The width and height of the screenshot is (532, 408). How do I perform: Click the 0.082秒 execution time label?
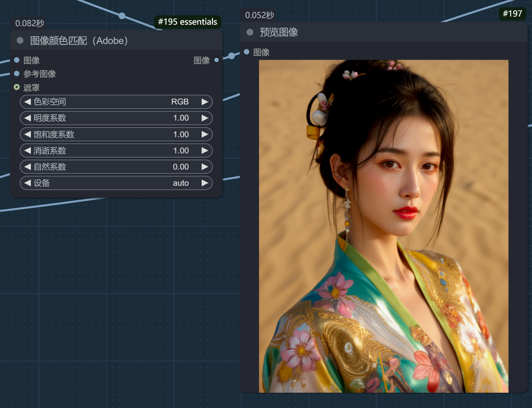click(30, 23)
